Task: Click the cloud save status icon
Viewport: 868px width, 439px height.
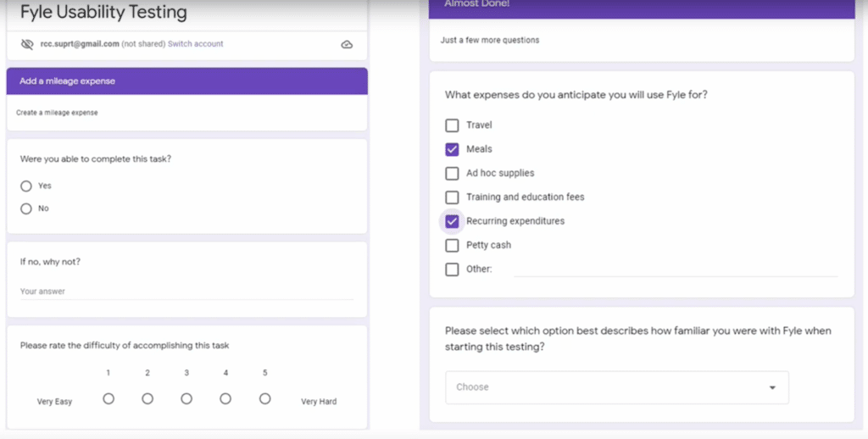Action: pyautogui.click(x=347, y=44)
